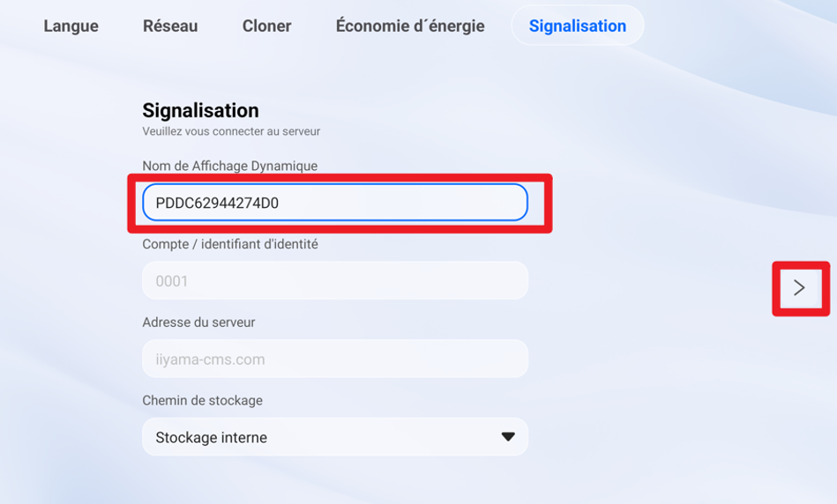Select the Économie d'énergie tab
This screenshot has width=837, height=504.
coord(410,26)
